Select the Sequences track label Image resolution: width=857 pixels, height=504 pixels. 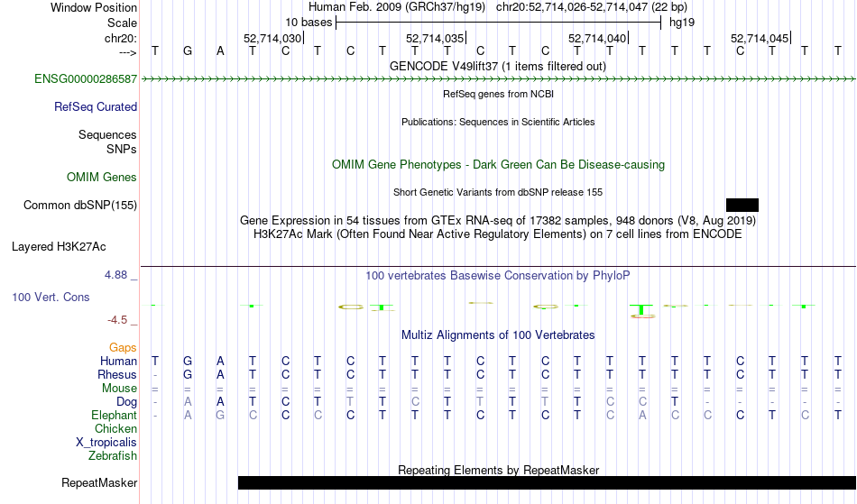coord(107,135)
